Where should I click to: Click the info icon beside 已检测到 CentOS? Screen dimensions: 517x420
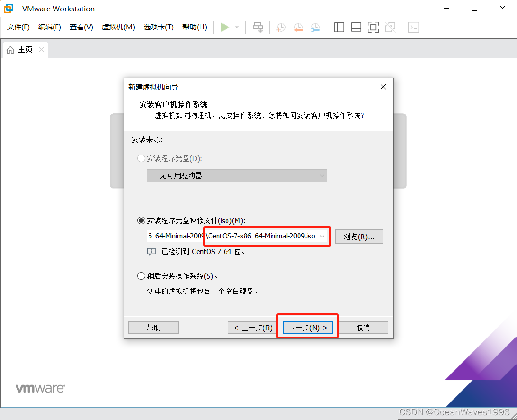pos(151,252)
